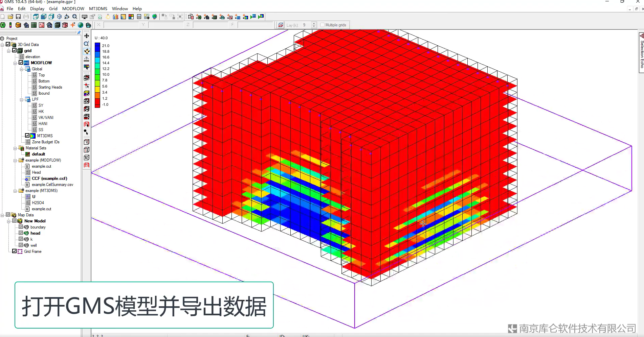The height and width of the screenshot is (337, 644).
Task: Uncheck the MODFLOW checkbox
Action: (21, 63)
